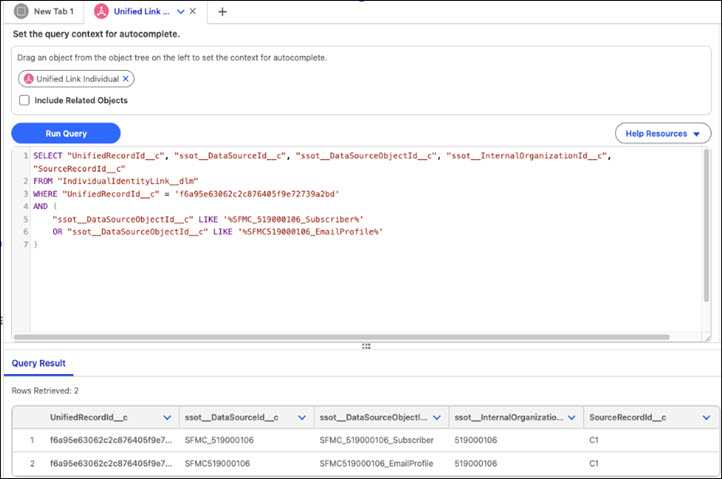Open ssot__InternalOrganizatio... column menu
The height and width of the screenshot is (479, 722).
(572, 417)
